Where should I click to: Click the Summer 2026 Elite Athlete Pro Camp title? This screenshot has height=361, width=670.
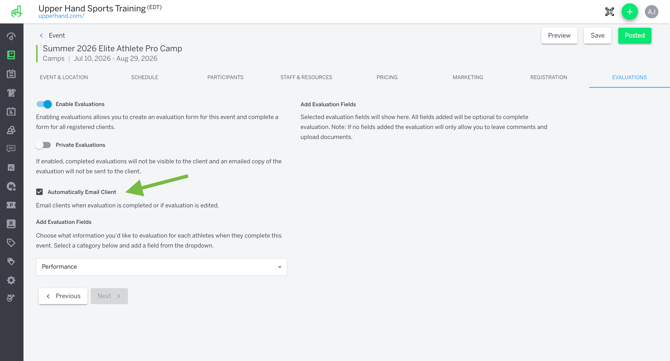pyautogui.click(x=112, y=48)
